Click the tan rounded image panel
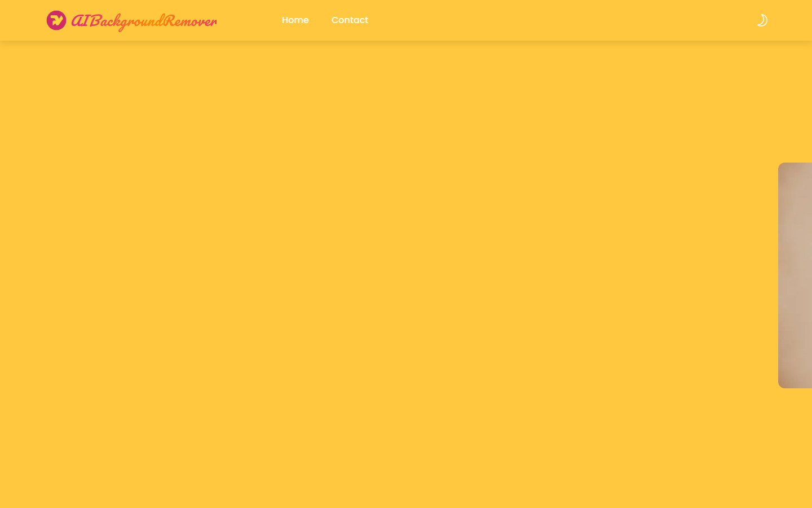 (795, 275)
